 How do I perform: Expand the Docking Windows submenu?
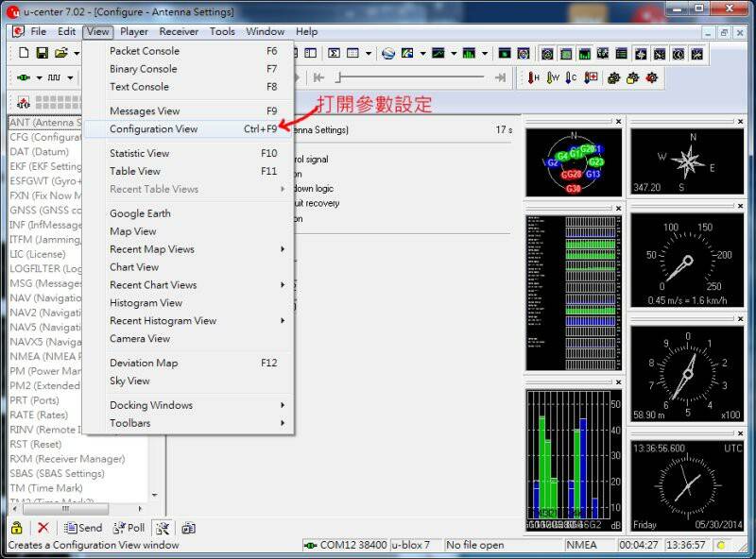[x=282, y=405]
